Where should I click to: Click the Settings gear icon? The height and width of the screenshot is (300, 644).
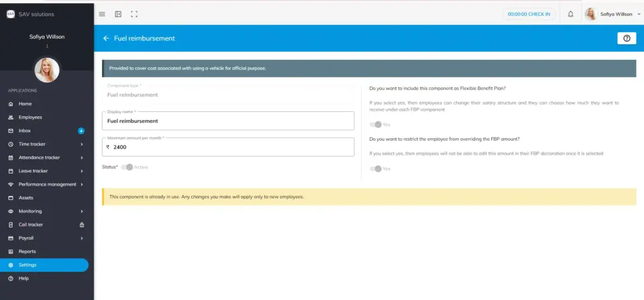click(11, 265)
